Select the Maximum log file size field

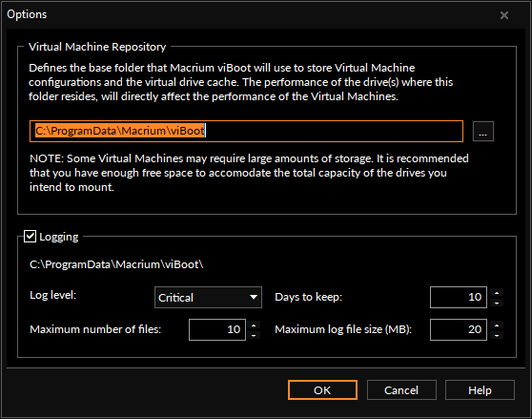[x=459, y=329]
